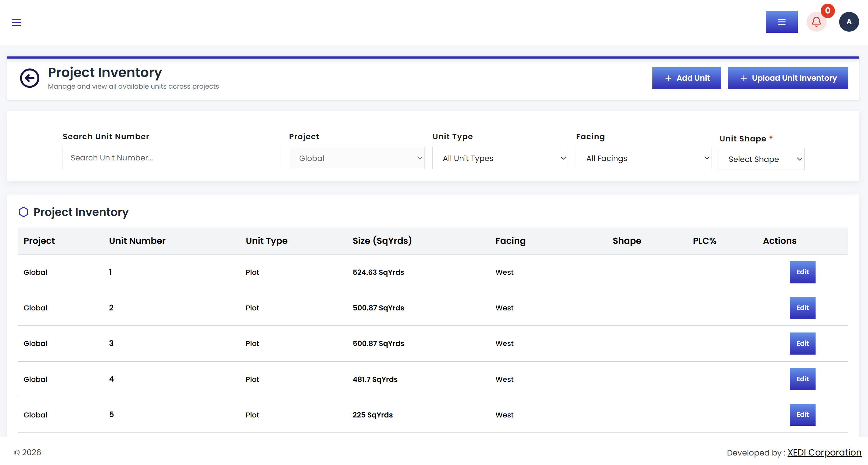Select the 225 SqYrds size cell
The width and height of the screenshot is (868, 465).
click(x=372, y=415)
